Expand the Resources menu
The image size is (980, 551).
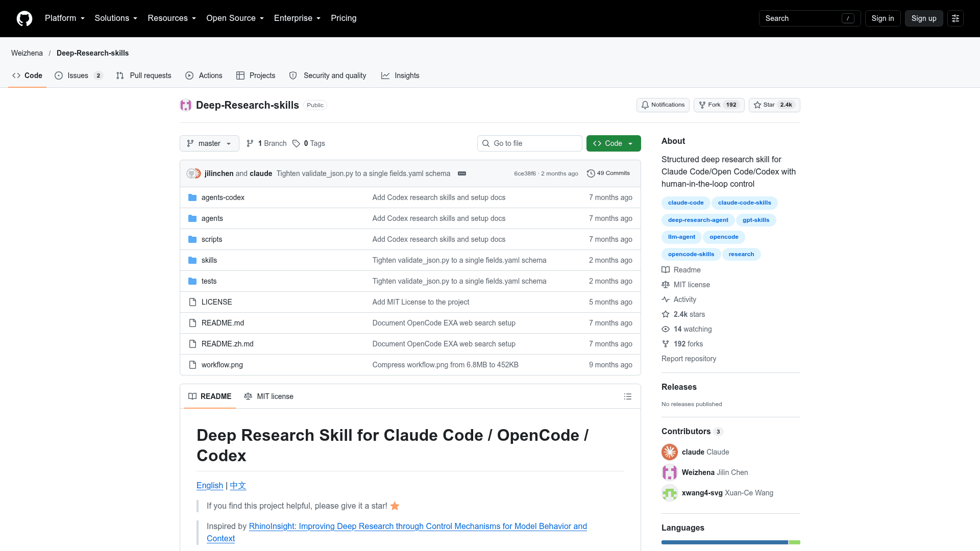pyautogui.click(x=172, y=18)
